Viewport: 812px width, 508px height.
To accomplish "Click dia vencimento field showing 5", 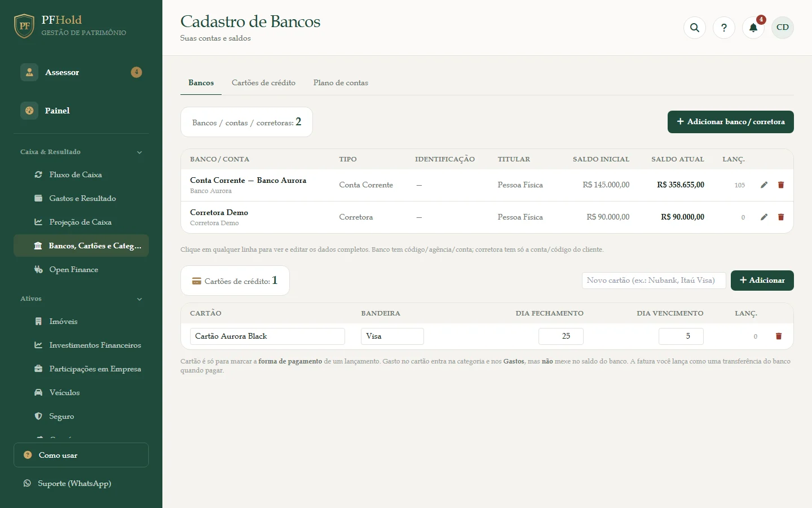I will click(681, 336).
